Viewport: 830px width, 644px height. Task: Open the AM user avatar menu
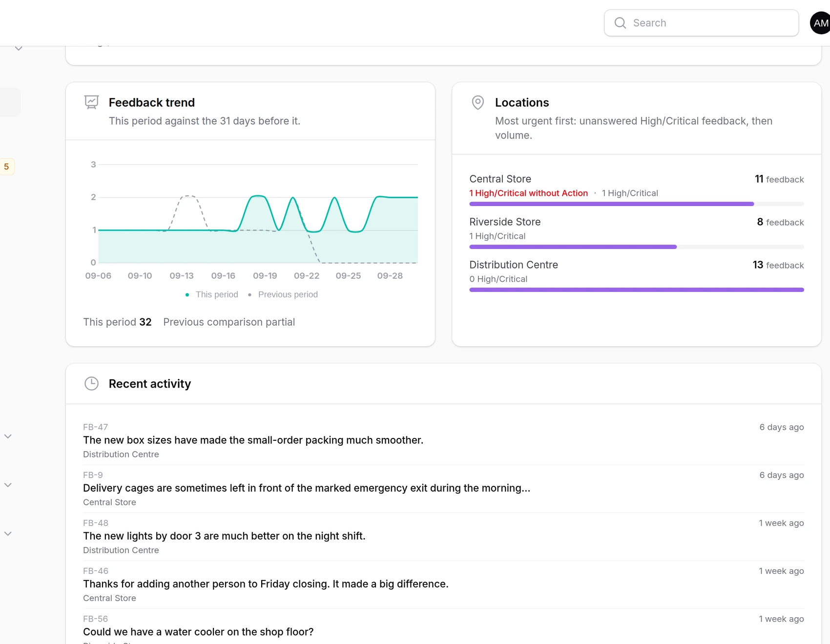click(821, 23)
